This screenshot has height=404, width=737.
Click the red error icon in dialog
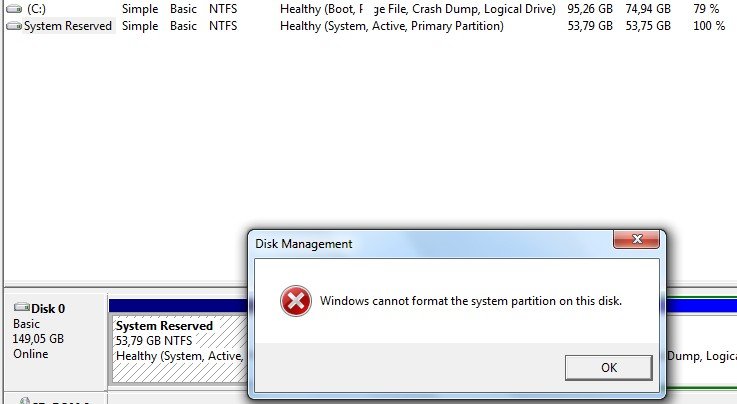(296, 301)
